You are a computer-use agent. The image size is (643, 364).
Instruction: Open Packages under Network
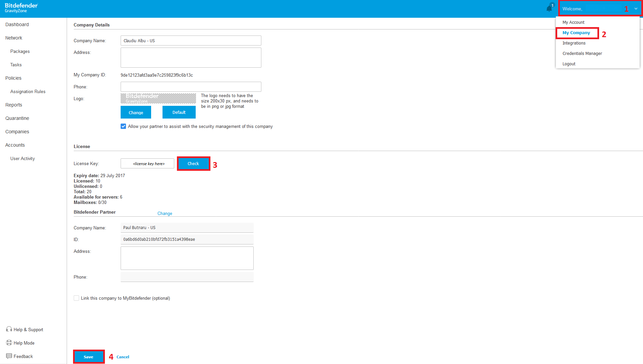[x=20, y=51]
